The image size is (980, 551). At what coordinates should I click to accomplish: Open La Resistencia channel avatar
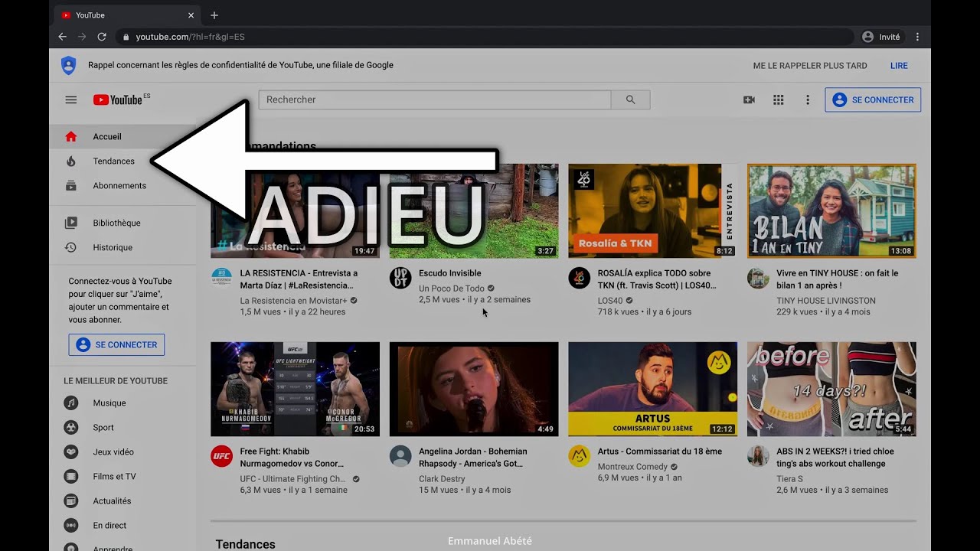pos(221,278)
